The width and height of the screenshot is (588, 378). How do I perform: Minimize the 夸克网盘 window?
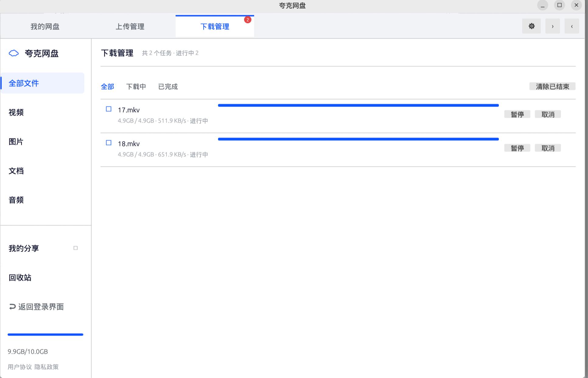click(x=542, y=5)
